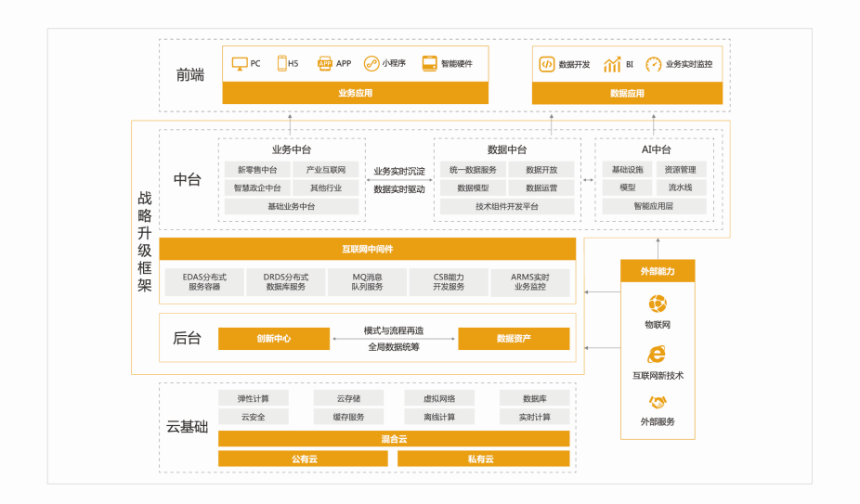Image resolution: width=860 pixels, height=504 pixels.
Task: Click the 虚拟网络 box
Action: (x=439, y=398)
